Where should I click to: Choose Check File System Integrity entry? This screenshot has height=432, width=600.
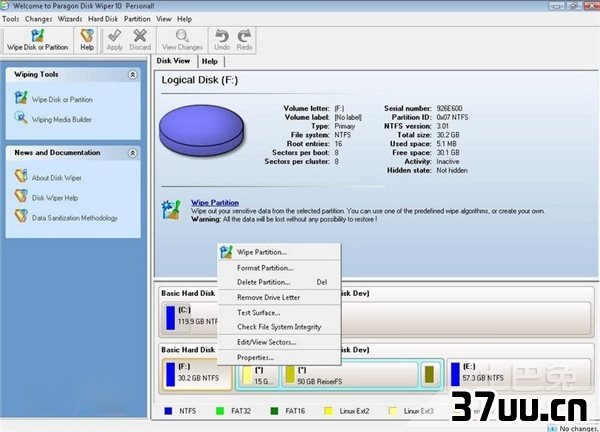[279, 327]
